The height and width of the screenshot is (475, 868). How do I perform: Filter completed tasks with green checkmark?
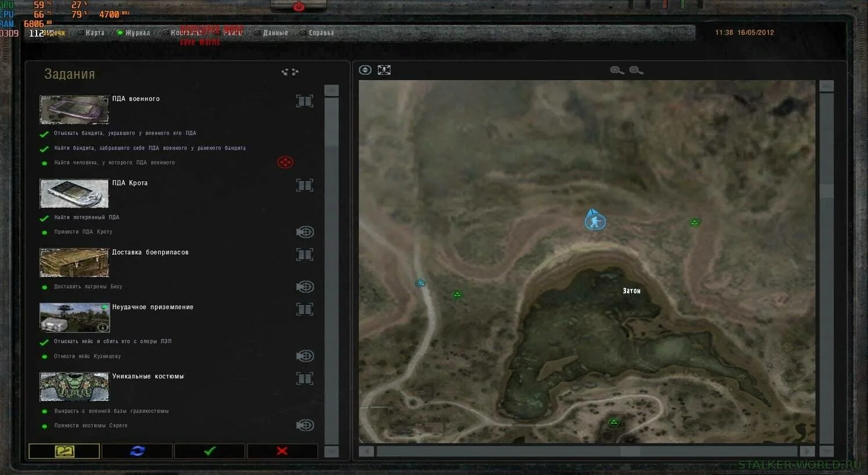209,451
